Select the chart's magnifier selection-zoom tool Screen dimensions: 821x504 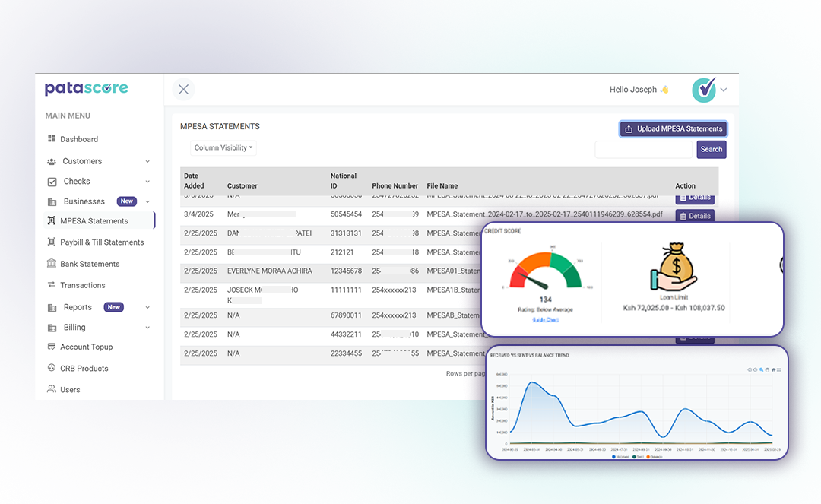point(761,369)
